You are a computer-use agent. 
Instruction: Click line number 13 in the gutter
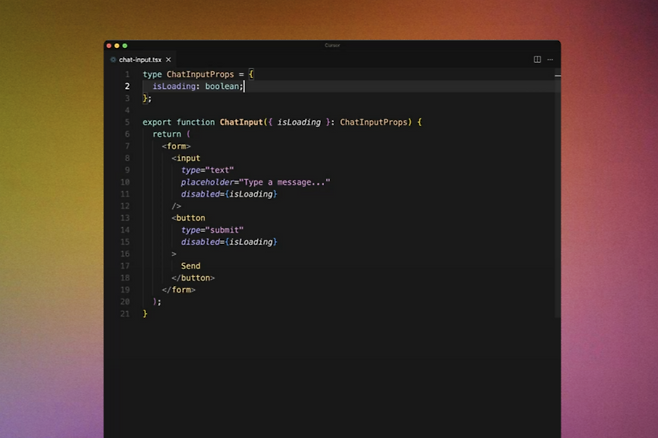click(x=125, y=217)
